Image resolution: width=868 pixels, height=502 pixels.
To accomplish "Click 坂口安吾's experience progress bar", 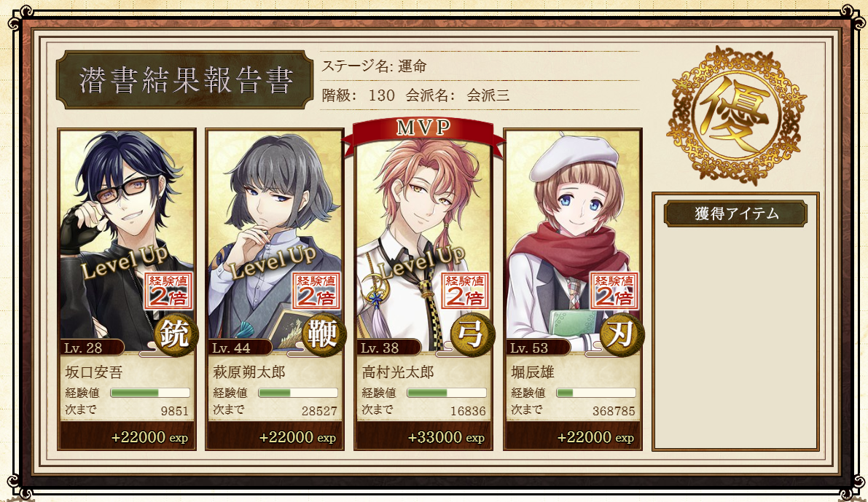I will click(150, 393).
